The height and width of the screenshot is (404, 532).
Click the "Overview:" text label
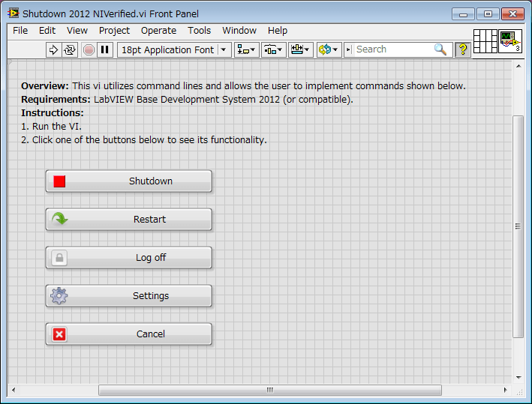click(x=45, y=86)
